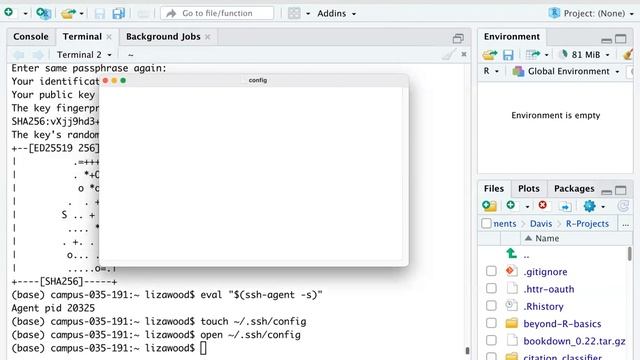Click the New Folder icon

click(x=489, y=206)
